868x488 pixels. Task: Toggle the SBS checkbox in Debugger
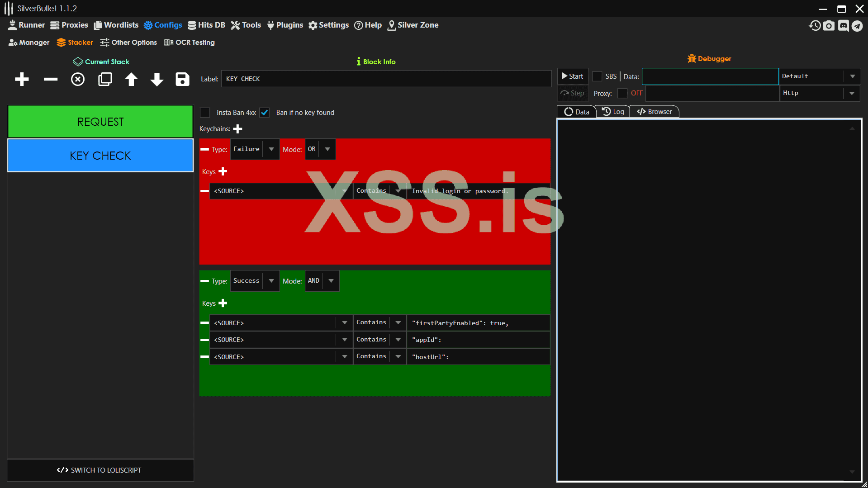[x=597, y=76]
